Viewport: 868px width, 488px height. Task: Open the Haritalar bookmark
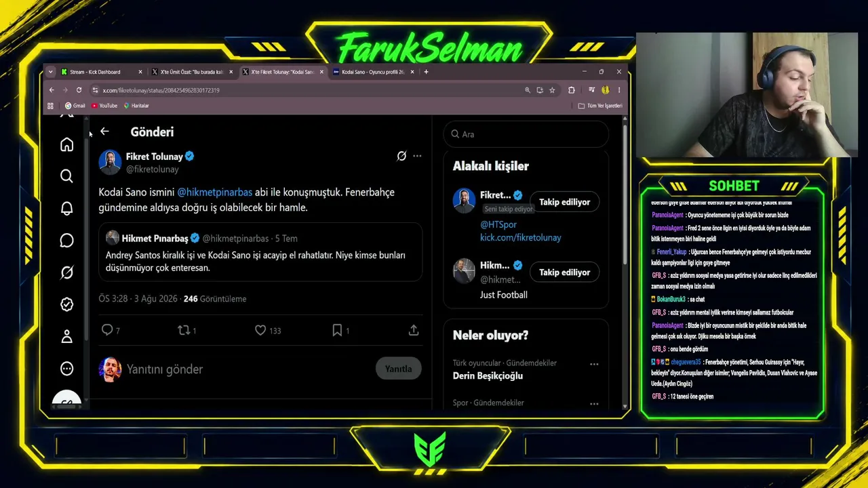[x=136, y=106]
